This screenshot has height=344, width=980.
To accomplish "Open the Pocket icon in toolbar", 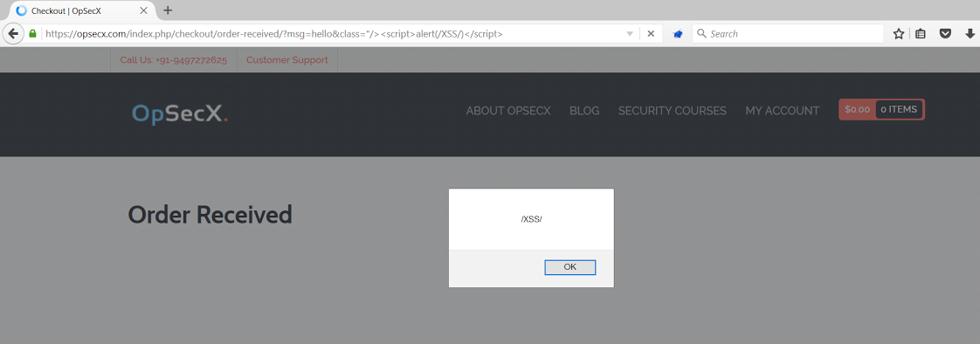I will 946,34.
